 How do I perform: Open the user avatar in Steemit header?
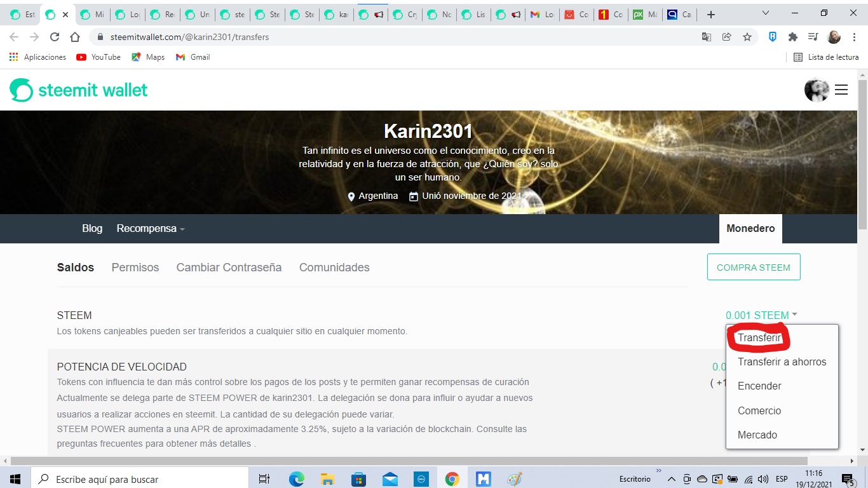pos(817,90)
